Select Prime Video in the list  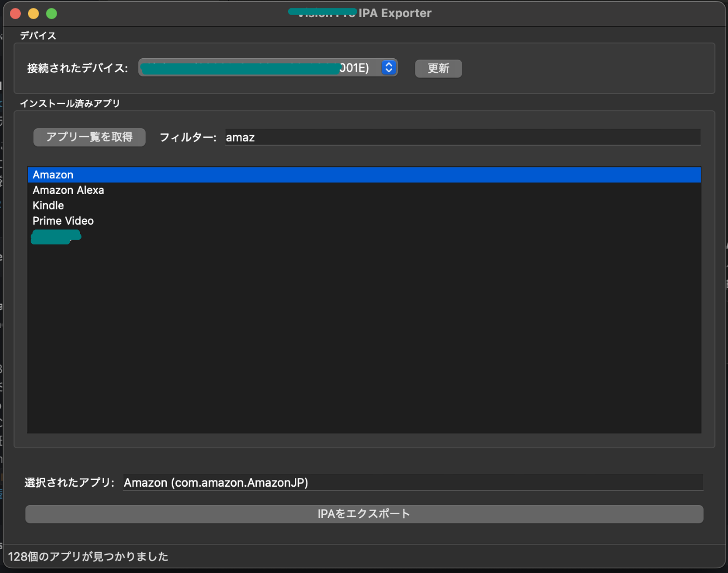pos(364,221)
